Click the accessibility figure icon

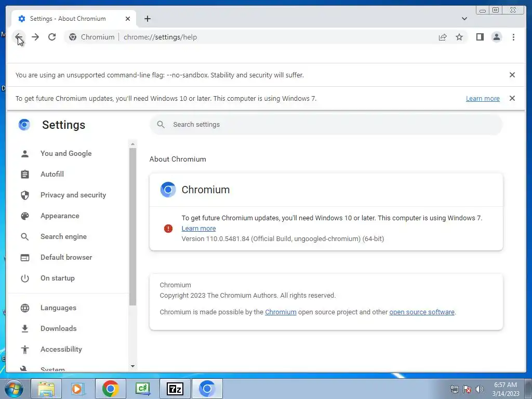(25, 350)
